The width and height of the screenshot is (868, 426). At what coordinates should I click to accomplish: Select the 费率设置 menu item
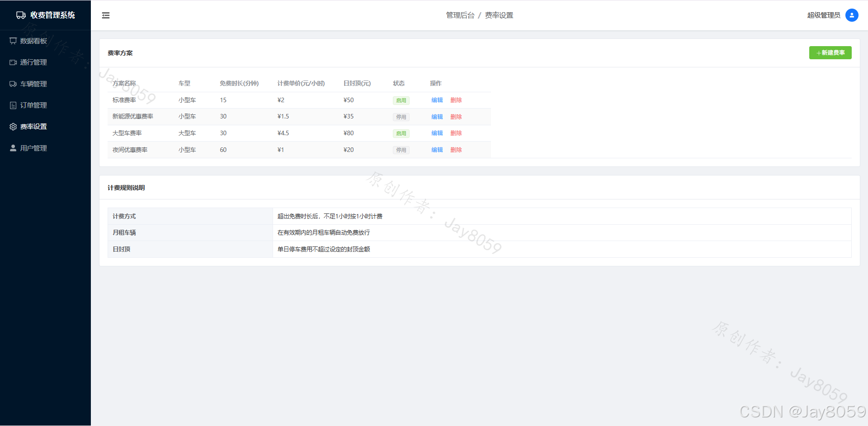pyautogui.click(x=45, y=127)
